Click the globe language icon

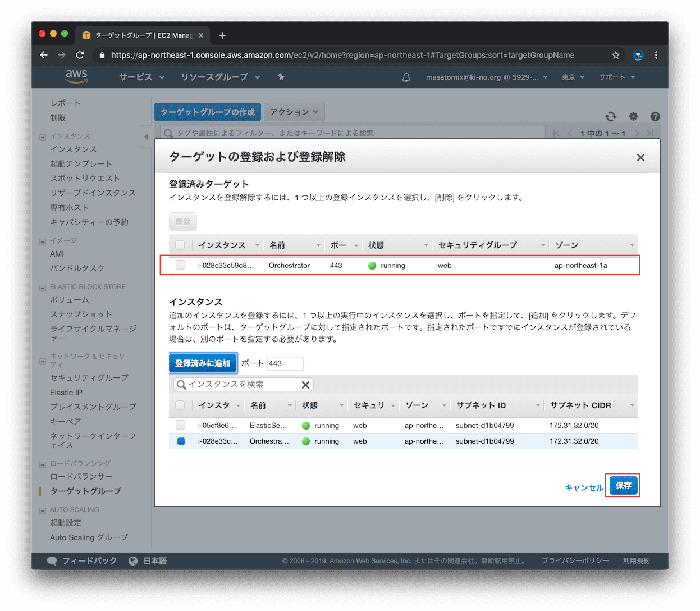(133, 560)
